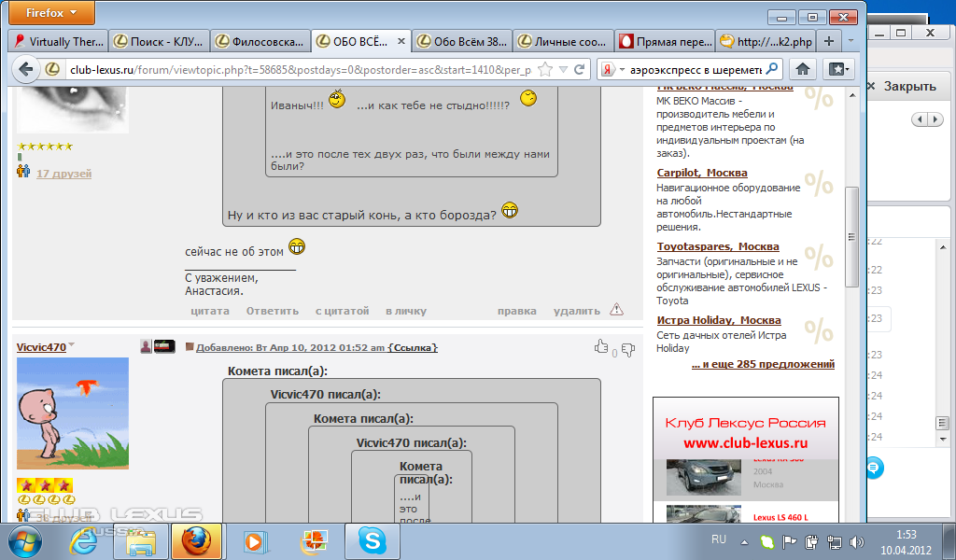Click the page vertical scrollbar thumb

(851, 236)
